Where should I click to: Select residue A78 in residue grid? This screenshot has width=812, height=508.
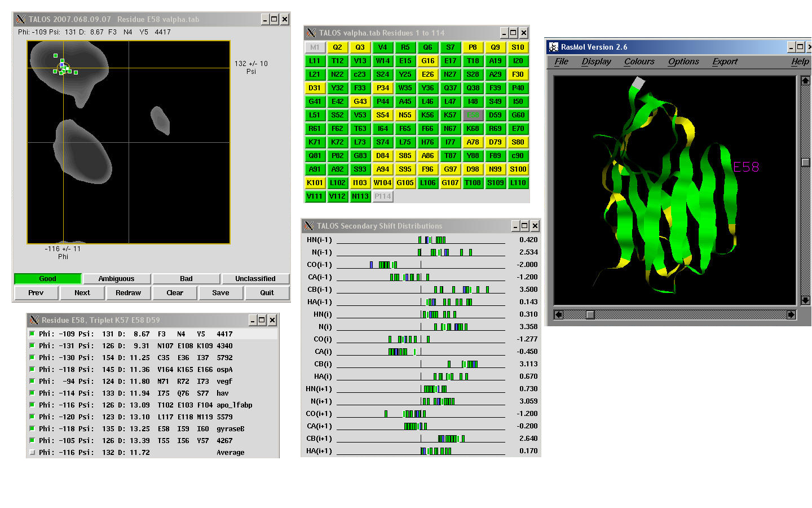point(473,142)
